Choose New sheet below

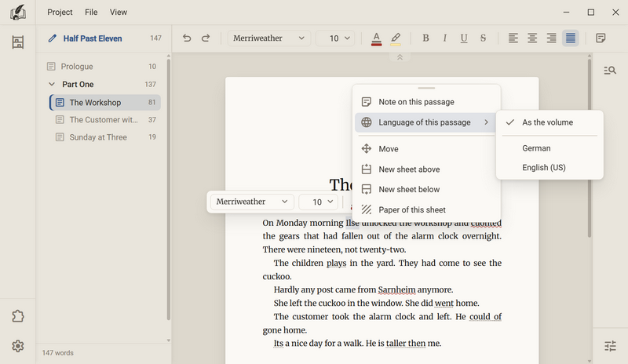tap(426, 189)
